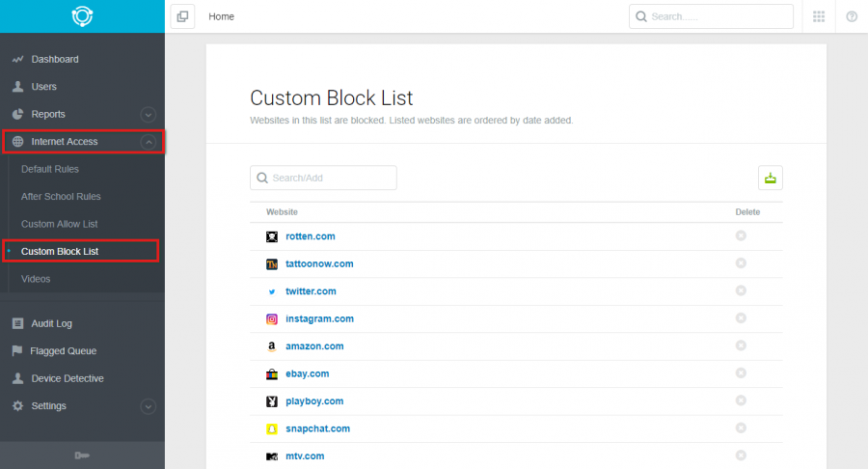Screen dimensions: 868x469
Task: Open Flagged Queue in the sidebar
Action: pos(63,351)
